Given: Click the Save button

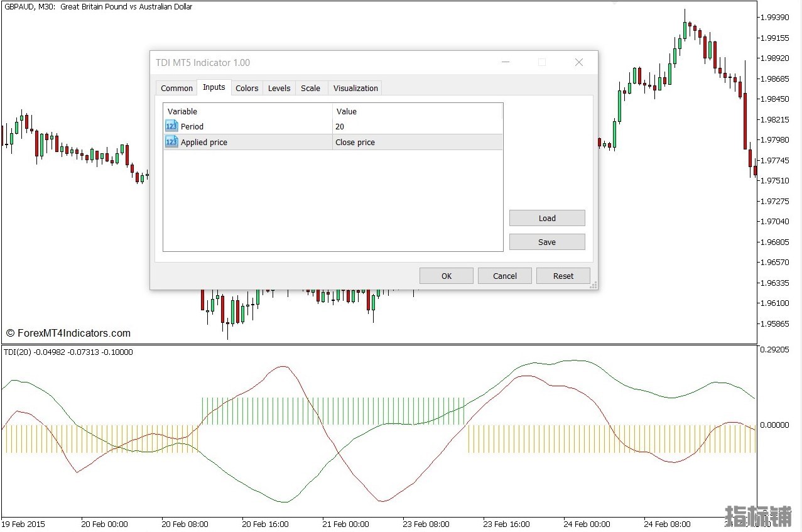Looking at the screenshot, I should 547,242.
